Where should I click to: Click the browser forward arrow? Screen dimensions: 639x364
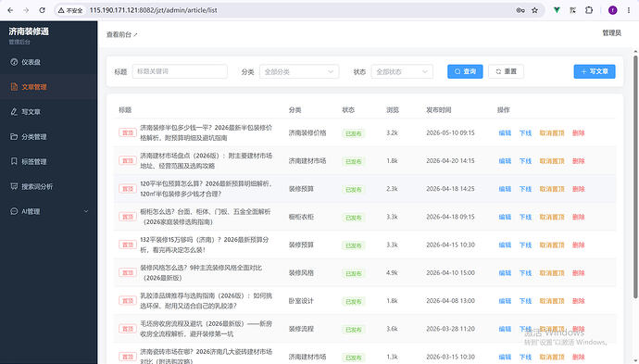(26, 10)
